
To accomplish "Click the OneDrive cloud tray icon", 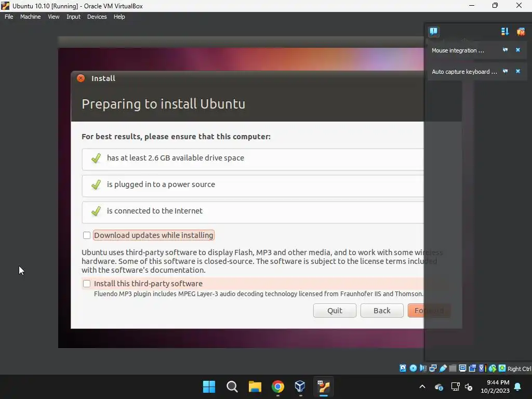I will [438, 387].
